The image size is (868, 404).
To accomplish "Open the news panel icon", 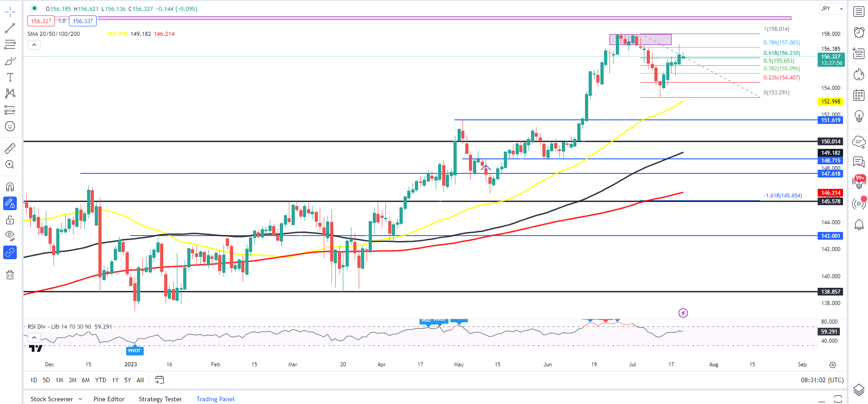I will (859, 53).
